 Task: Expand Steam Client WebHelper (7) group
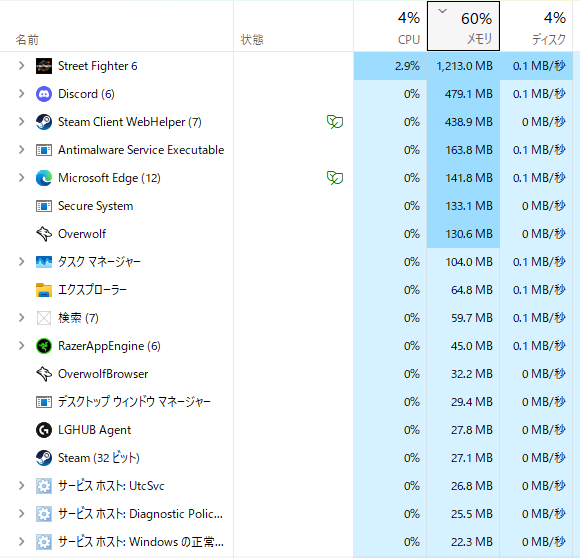coord(21,122)
